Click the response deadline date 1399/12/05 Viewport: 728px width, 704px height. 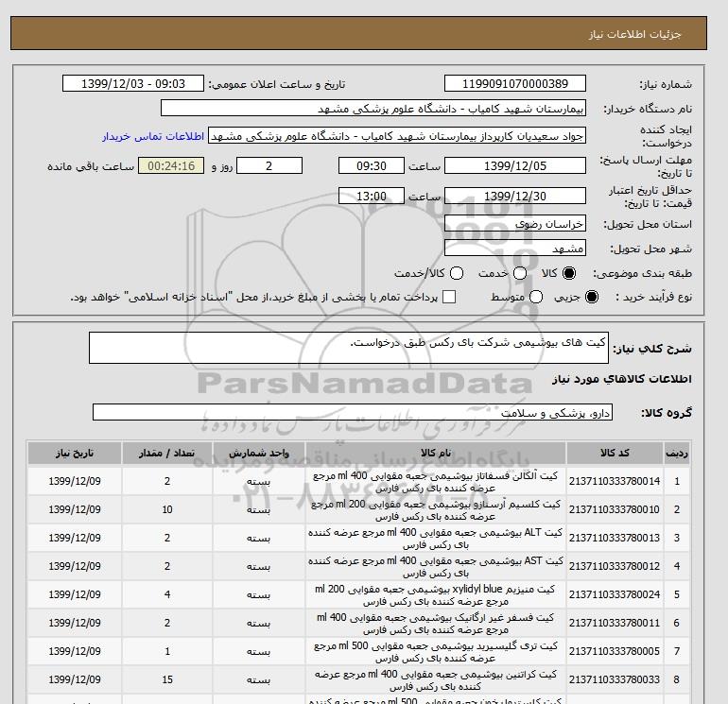[x=515, y=165]
